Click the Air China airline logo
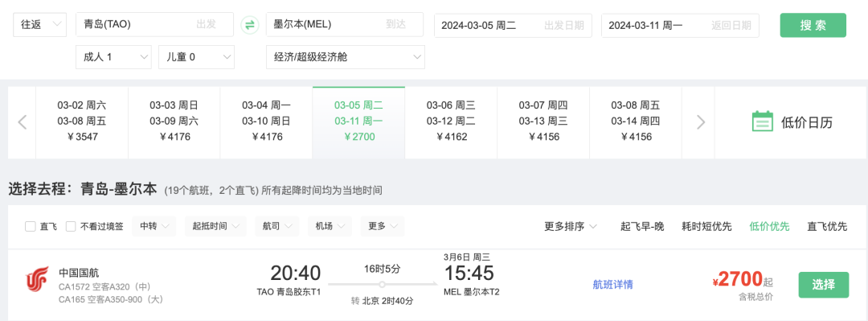Viewport: 868px width, 321px height. [x=37, y=279]
